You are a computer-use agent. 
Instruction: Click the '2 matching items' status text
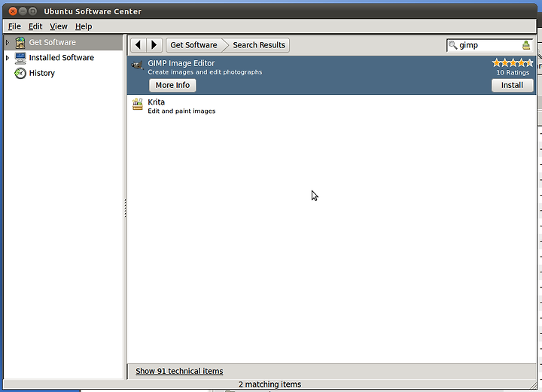[269, 384]
